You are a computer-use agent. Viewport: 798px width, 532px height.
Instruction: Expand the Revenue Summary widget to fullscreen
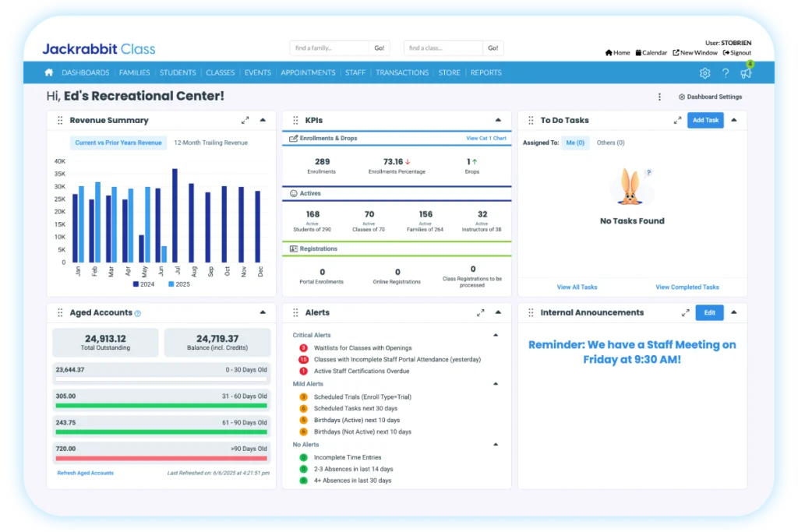245,121
